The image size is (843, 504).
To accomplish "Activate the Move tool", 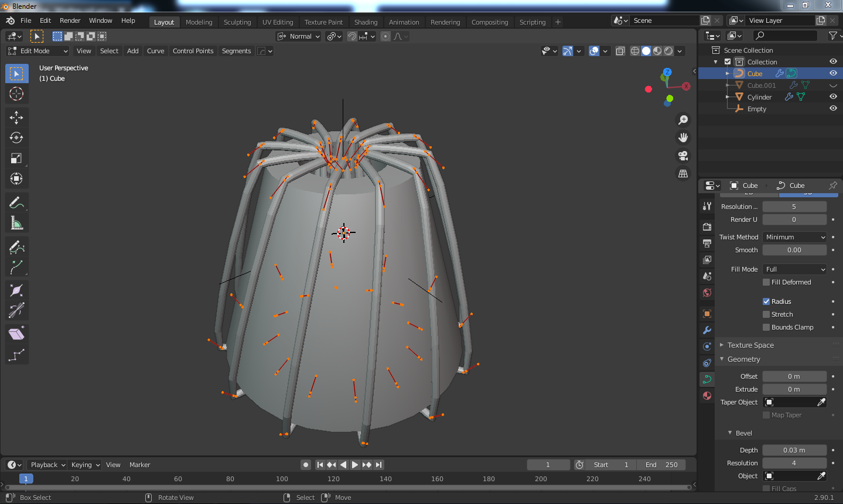I will 16,118.
